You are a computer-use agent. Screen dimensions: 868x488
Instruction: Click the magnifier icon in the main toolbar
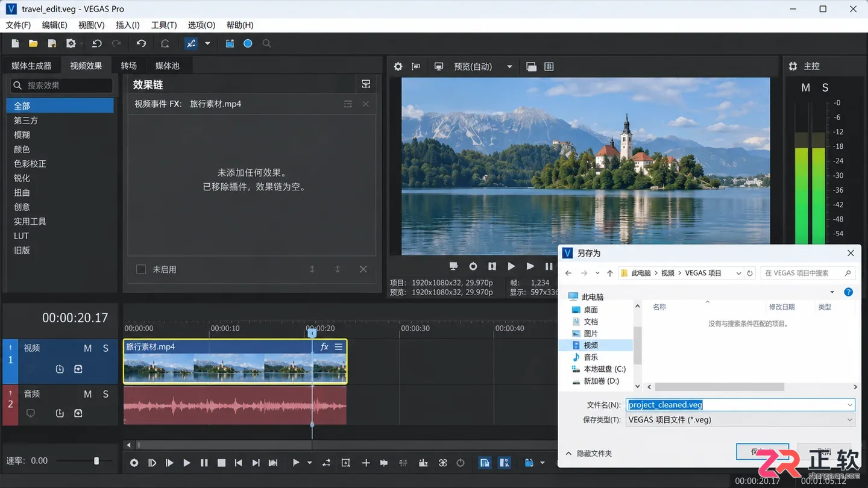coord(266,43)
